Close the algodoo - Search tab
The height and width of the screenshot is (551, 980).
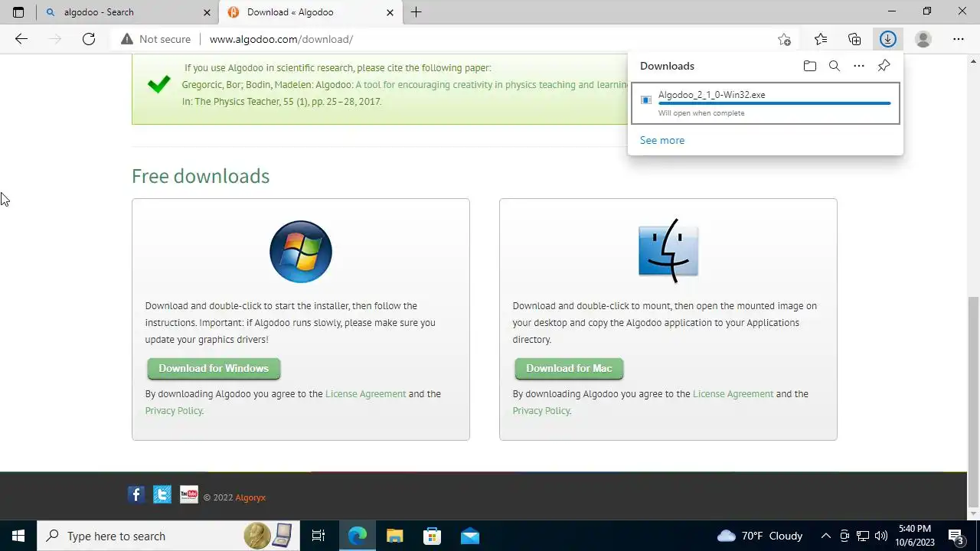pos(207,12)
